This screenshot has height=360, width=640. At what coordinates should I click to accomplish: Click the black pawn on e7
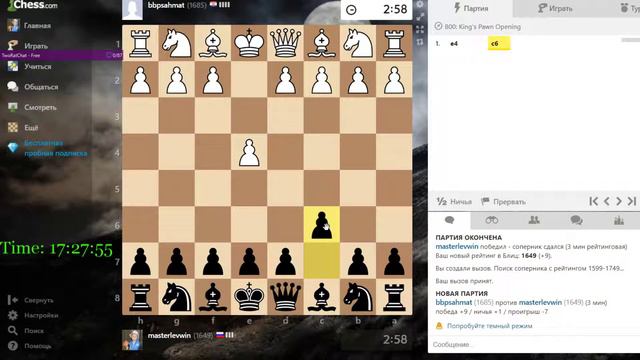(249, 261)
